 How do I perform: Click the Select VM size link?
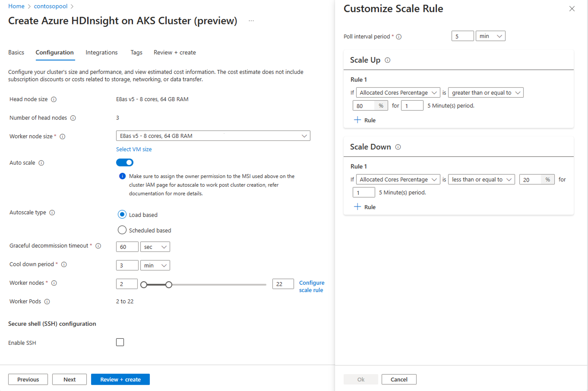(x=134, y=149)
